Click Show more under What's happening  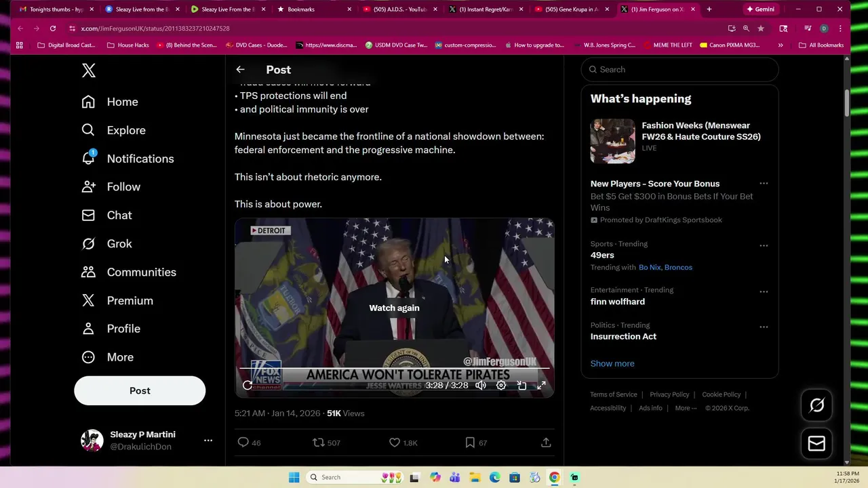612,364
